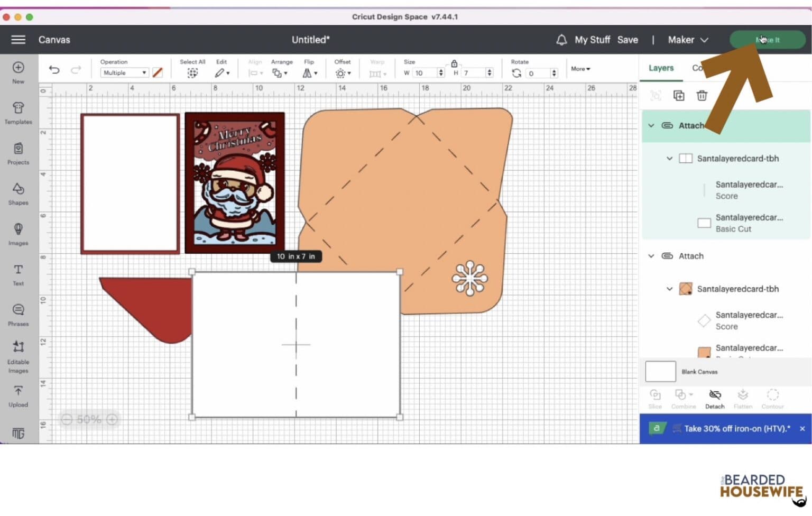Open the Text tool

pos(18,275)
